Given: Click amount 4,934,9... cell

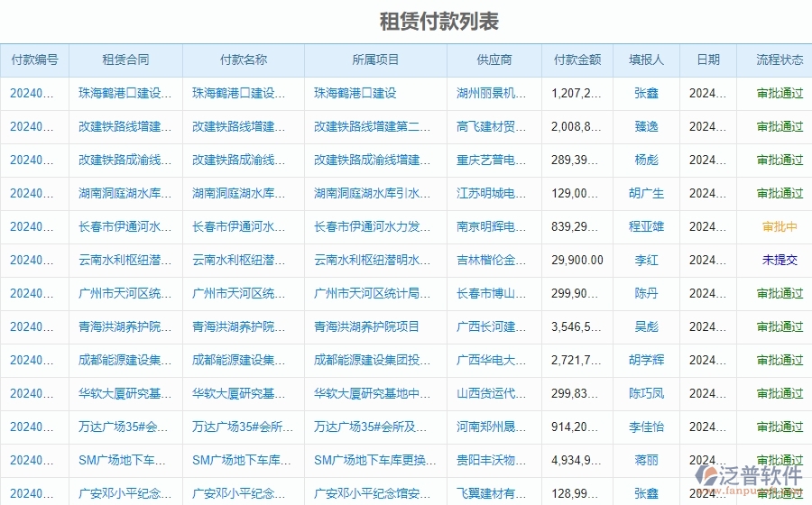Looking at the screenshot, I should pos(576,461).
